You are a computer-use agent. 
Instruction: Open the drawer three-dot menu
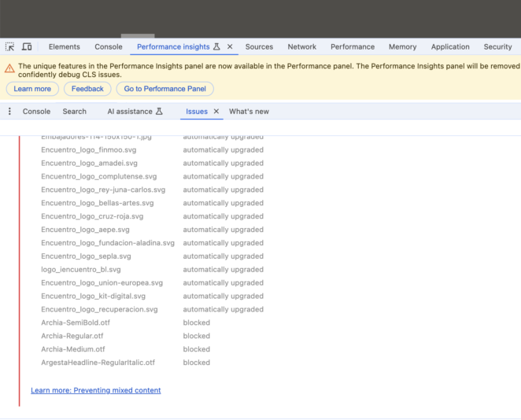(9, 112)
